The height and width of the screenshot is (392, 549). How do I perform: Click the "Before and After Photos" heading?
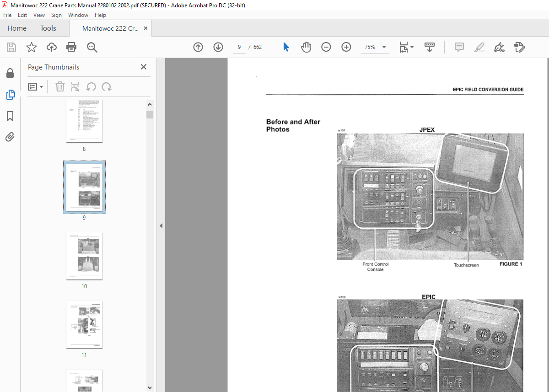click(293, 125)
